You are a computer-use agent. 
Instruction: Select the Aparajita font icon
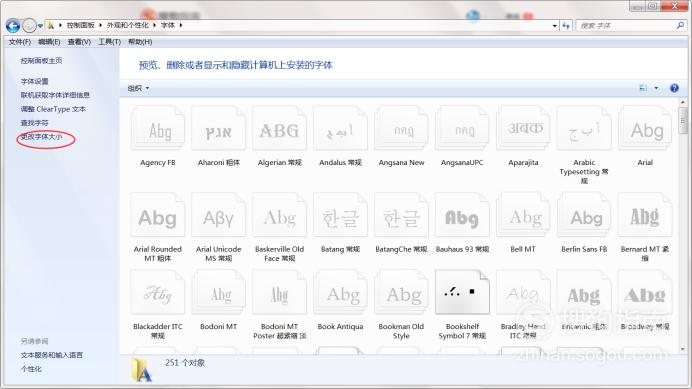point(523,128)
